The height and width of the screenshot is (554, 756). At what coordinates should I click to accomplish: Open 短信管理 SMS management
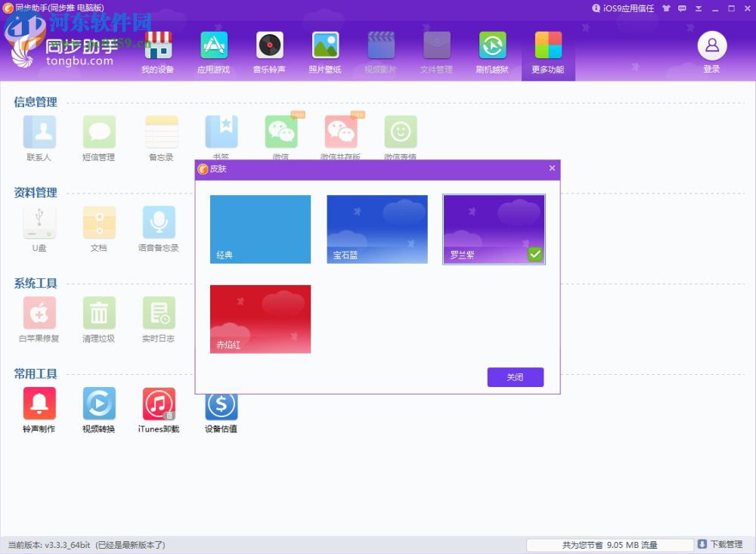tap(99, 138)
